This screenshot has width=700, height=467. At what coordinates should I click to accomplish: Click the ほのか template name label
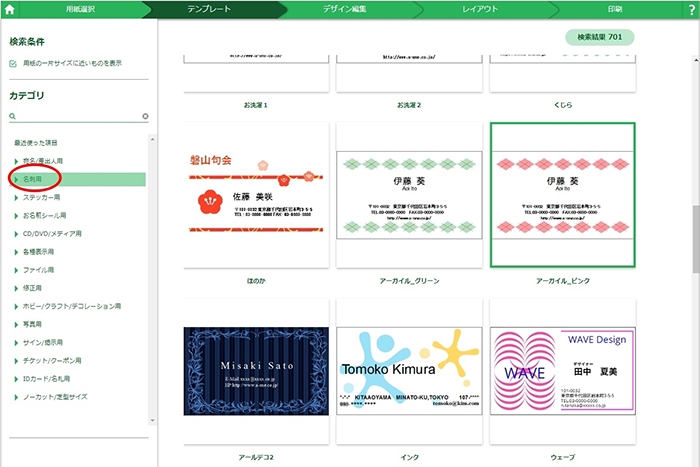pos(256,281)
